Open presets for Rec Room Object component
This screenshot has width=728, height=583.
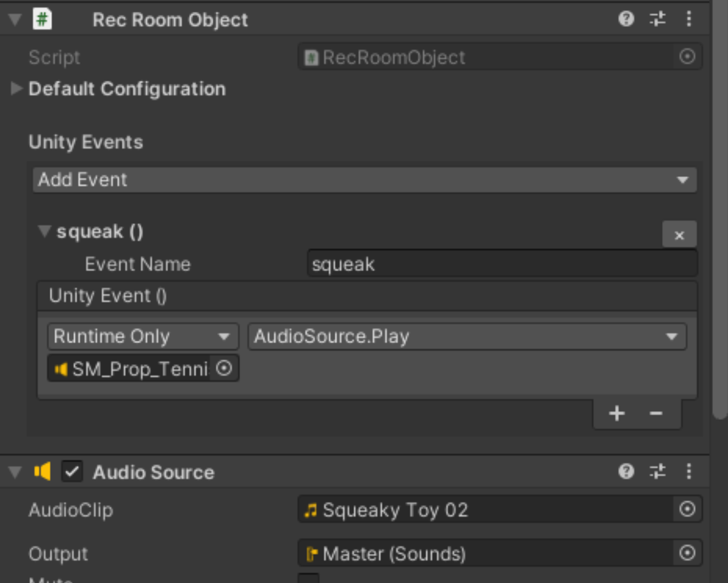click(x=658, y=19)
